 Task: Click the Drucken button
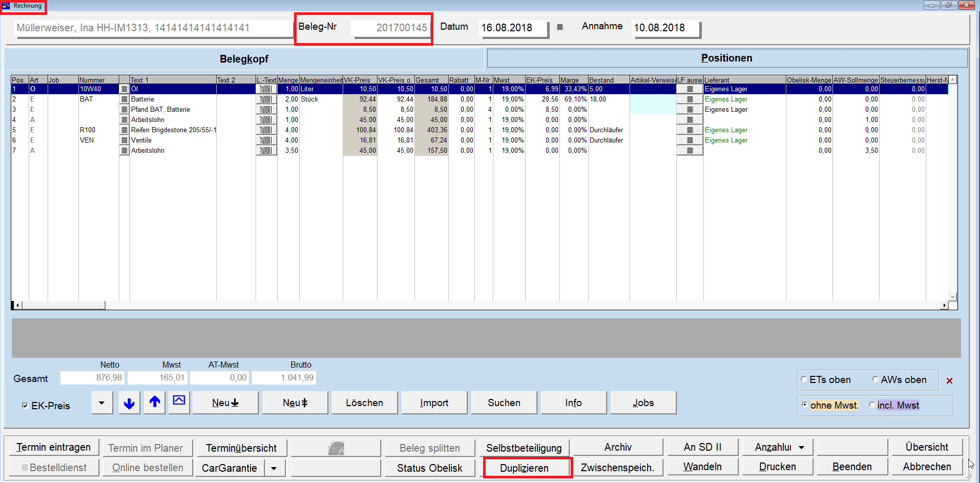click(x=778, y=467)
